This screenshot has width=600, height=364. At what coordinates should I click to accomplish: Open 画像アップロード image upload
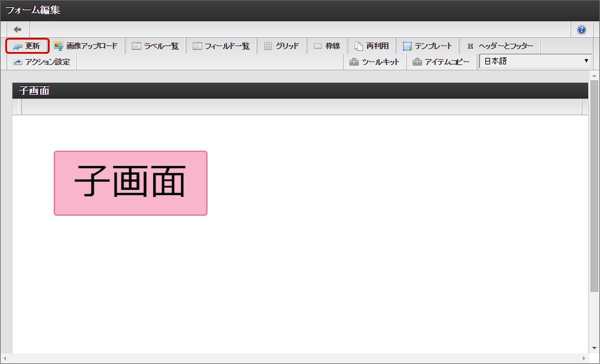86,46
